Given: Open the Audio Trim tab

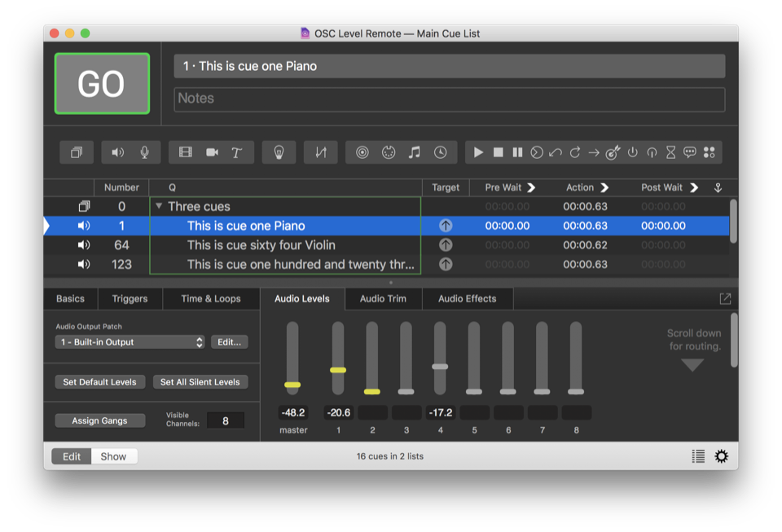Looking at the screenshot, I should [383, 299].
